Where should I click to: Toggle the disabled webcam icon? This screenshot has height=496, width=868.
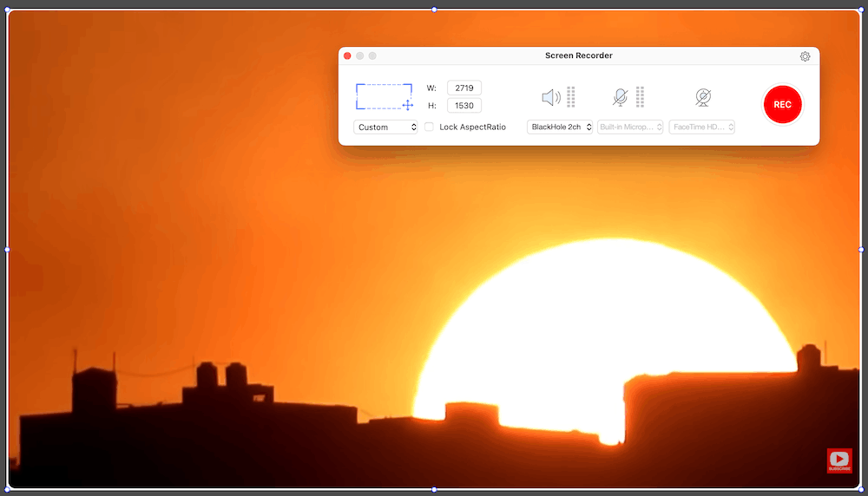[703, 97]
